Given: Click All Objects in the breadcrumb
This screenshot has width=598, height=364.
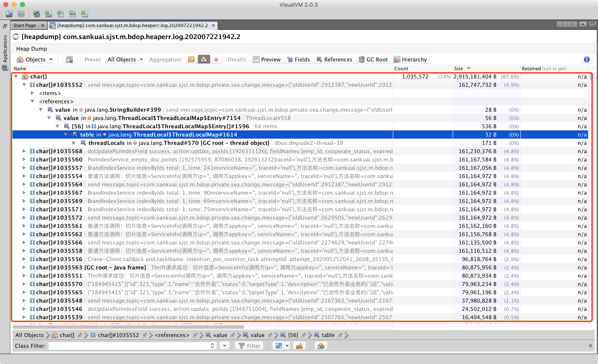Looking at the screenshot, I should (x=29, y=335).
